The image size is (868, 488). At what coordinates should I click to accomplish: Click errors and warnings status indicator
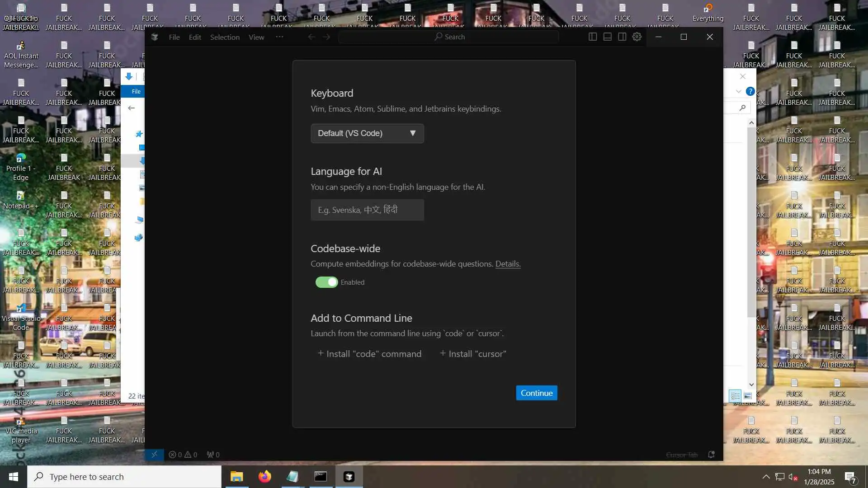(x=183, y=455)
